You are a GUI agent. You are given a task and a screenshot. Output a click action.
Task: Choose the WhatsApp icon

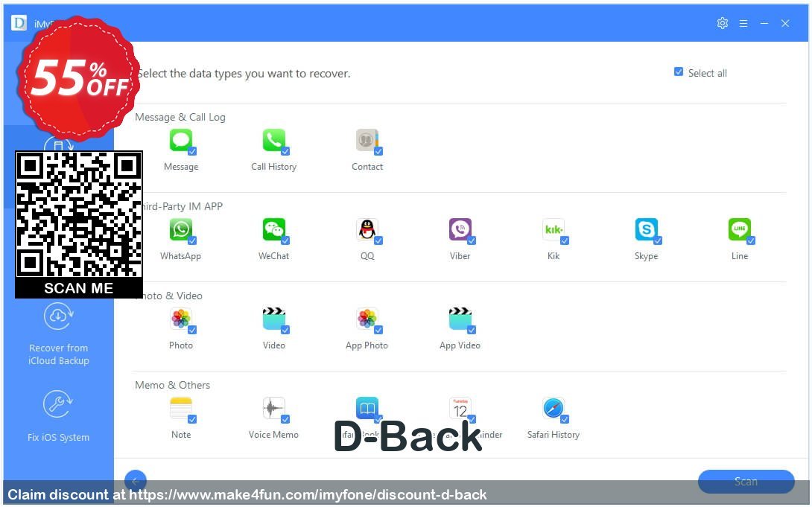tap(181, 229)
